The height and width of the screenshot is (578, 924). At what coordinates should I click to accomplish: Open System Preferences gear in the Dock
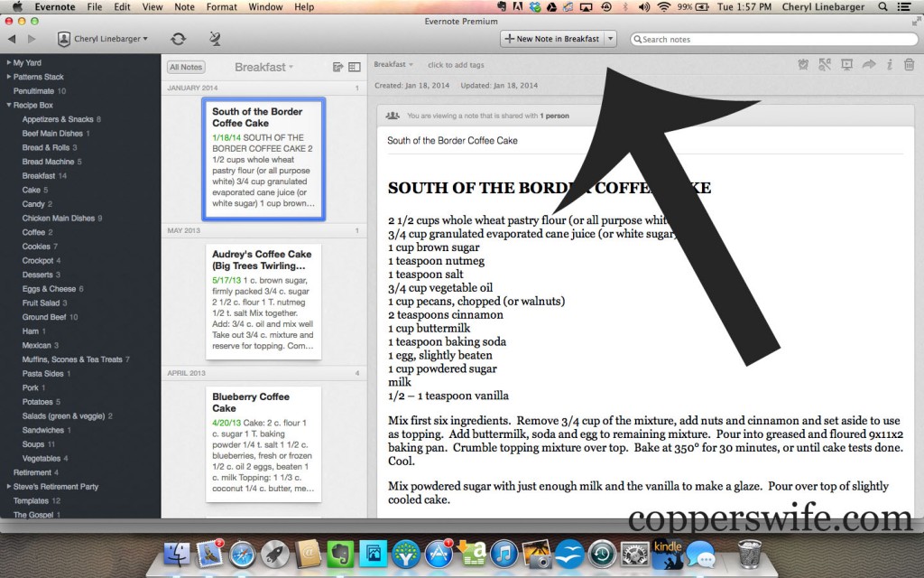[x=634, y=555]
